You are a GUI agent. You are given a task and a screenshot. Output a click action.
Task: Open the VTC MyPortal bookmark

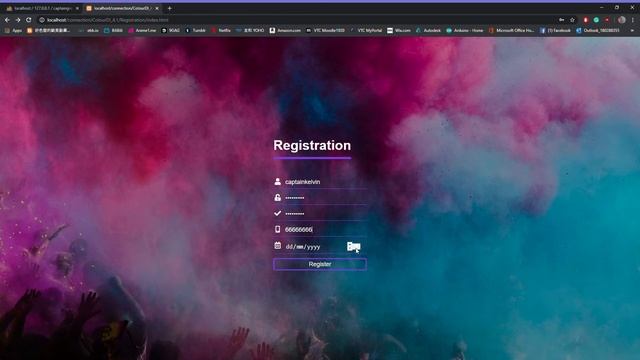click(x=366, y=30)
